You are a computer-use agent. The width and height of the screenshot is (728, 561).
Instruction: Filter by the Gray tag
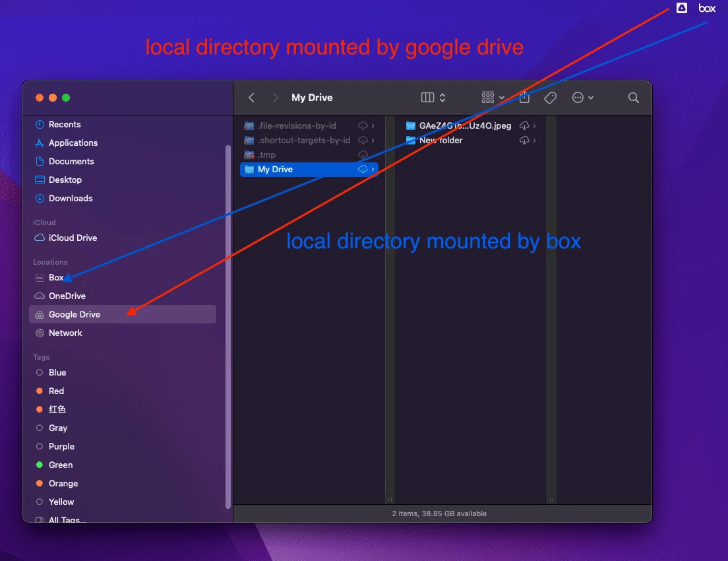123,428
